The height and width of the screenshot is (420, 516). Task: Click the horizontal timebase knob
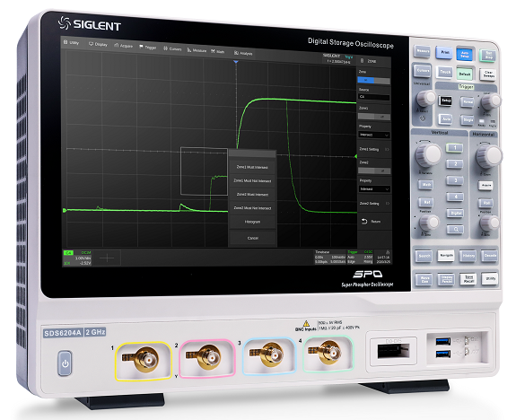pos(489,156)
